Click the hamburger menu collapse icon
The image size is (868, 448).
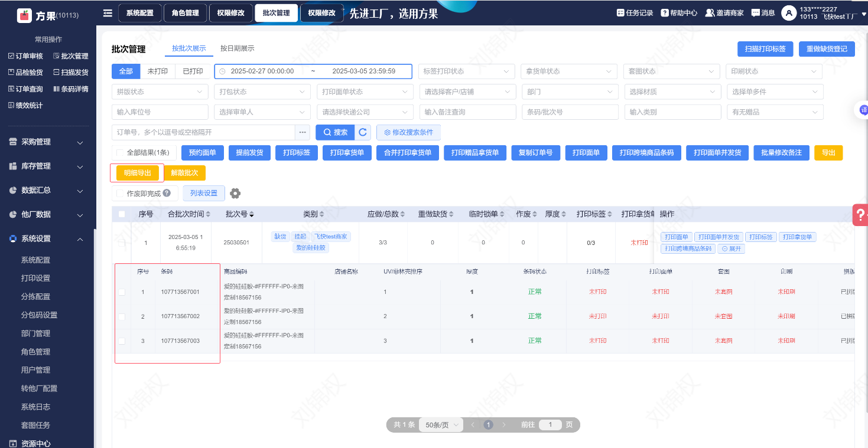pos(107,13)
